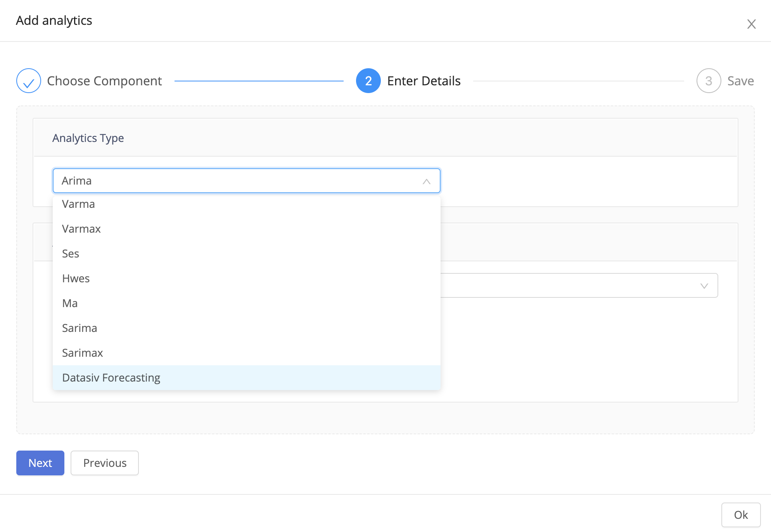Click the Choose Component checkmark step icon
The height and width of the screenshot is (532, 771).
29,81
